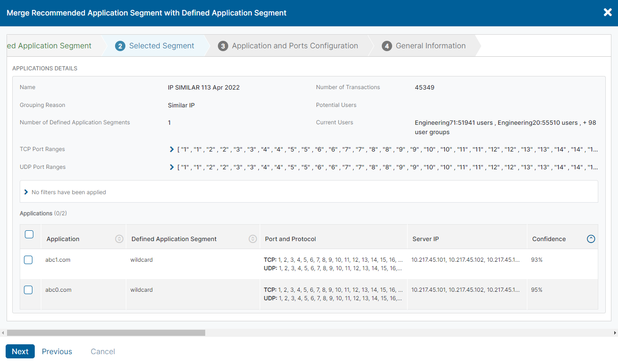Open the filter on the Application column
Image resolution: width=618 pixels, height=364 pixels.
[119, 239]
